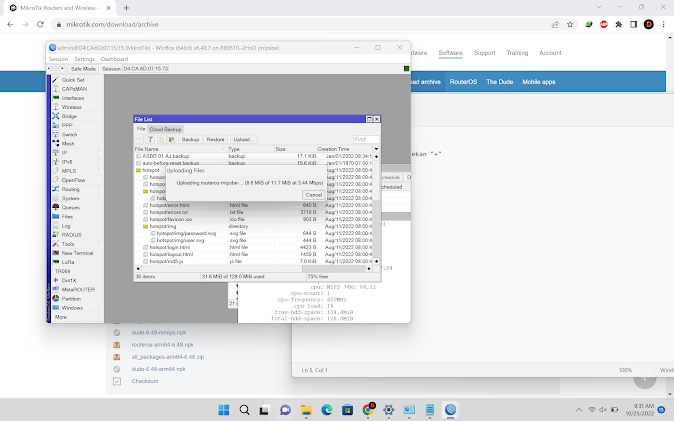Viewport: 674px width, 421px height.
Task: Open a New Terminal
Action: (77, 253)
